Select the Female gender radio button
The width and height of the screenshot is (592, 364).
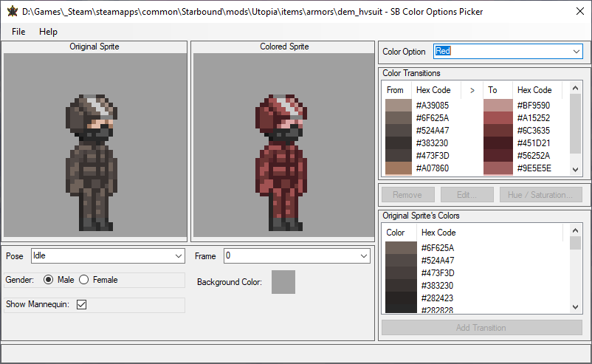click(84, 280)
